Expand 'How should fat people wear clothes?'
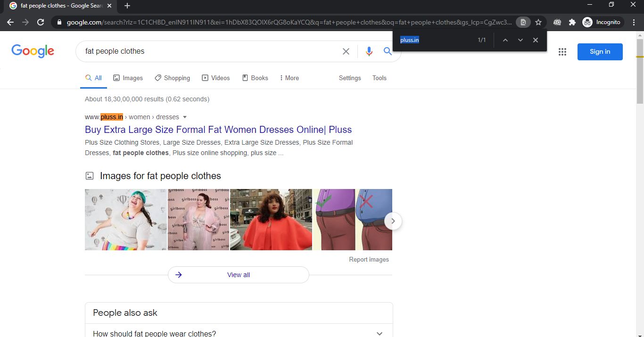The image size is (644, 337). (x=380, y=334)
